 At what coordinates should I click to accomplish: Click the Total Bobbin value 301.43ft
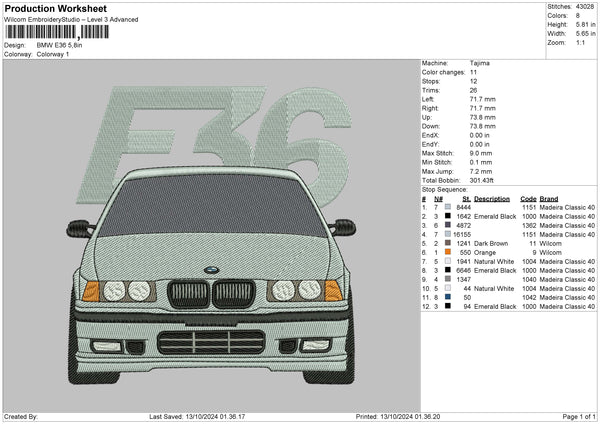pos(482,180)
